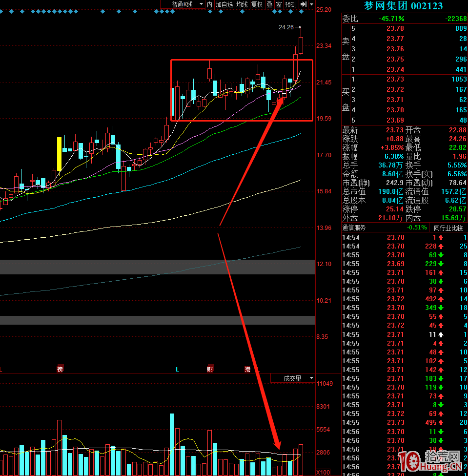The height and width of the screenshot is (476, 468).
Task: Select sell level 2 price 23.75
Action: (x=395, y=59)
